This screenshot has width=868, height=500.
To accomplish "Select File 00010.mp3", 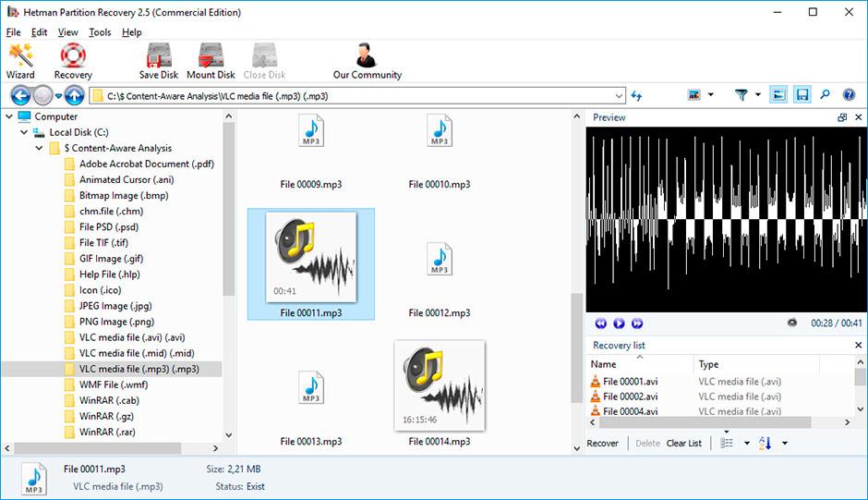I will [x=440, y=152].
